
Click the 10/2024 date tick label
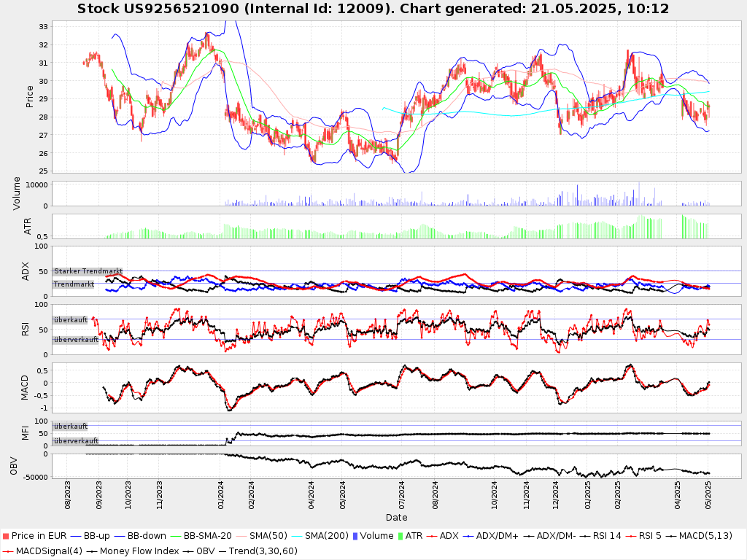pyautogui.click(x=494, y=495)
